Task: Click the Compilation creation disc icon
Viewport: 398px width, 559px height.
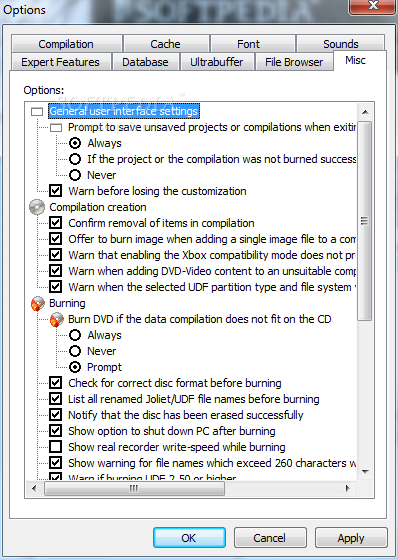Action: [37, 207]
